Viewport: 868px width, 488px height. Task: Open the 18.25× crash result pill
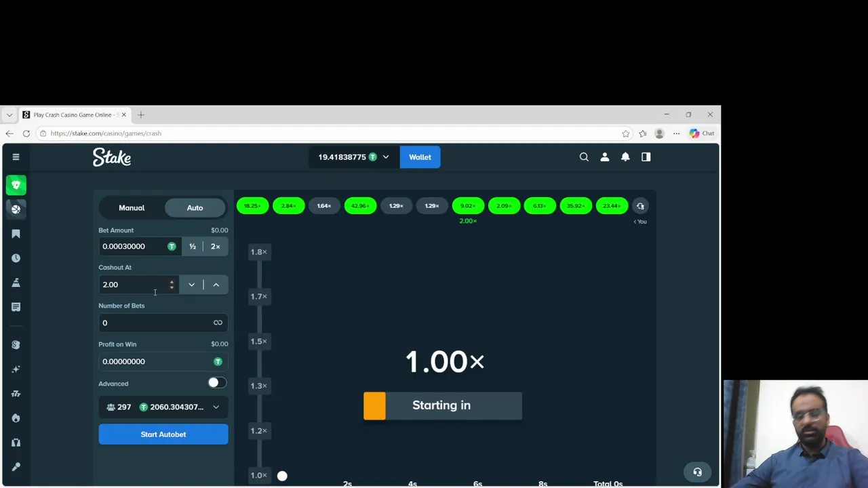(x=252, y=206)
